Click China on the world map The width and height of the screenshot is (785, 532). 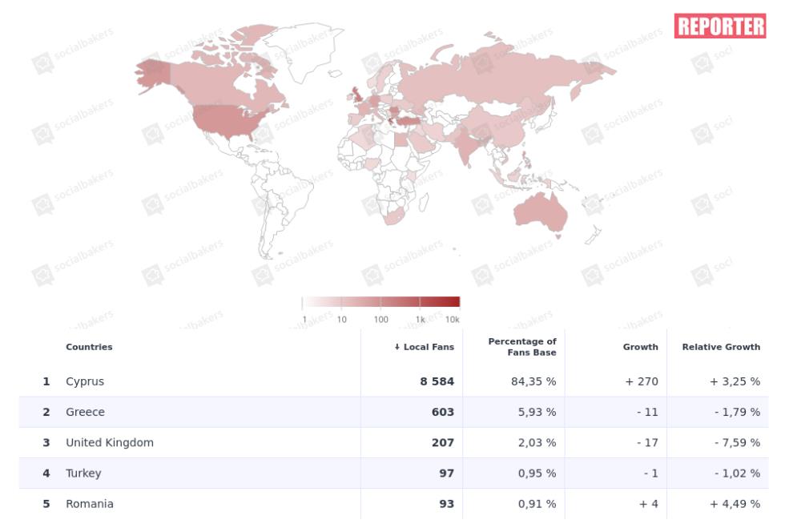501,125
